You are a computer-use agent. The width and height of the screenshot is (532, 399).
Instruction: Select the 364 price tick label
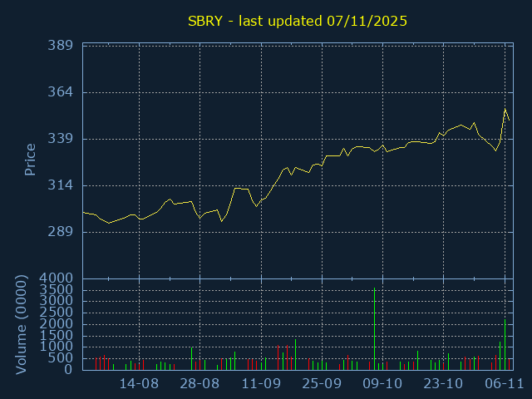point(61,92)
